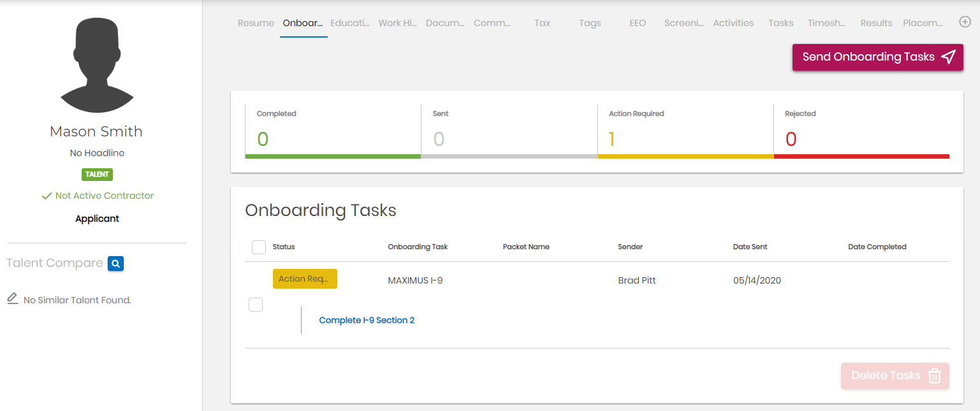Open the EEO tab
The height and width of the screenshot is (411, 980).
[638, 23]
